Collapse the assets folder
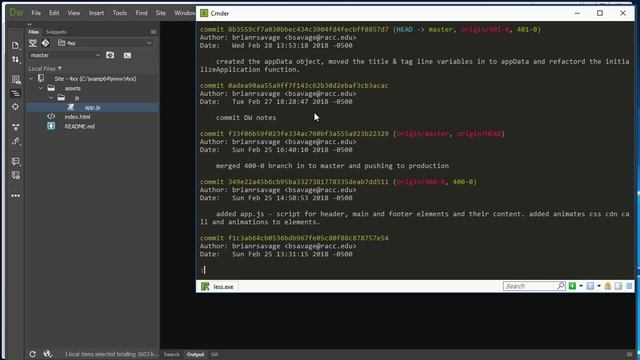Viewport: 640px width, 360px height. 41,88
